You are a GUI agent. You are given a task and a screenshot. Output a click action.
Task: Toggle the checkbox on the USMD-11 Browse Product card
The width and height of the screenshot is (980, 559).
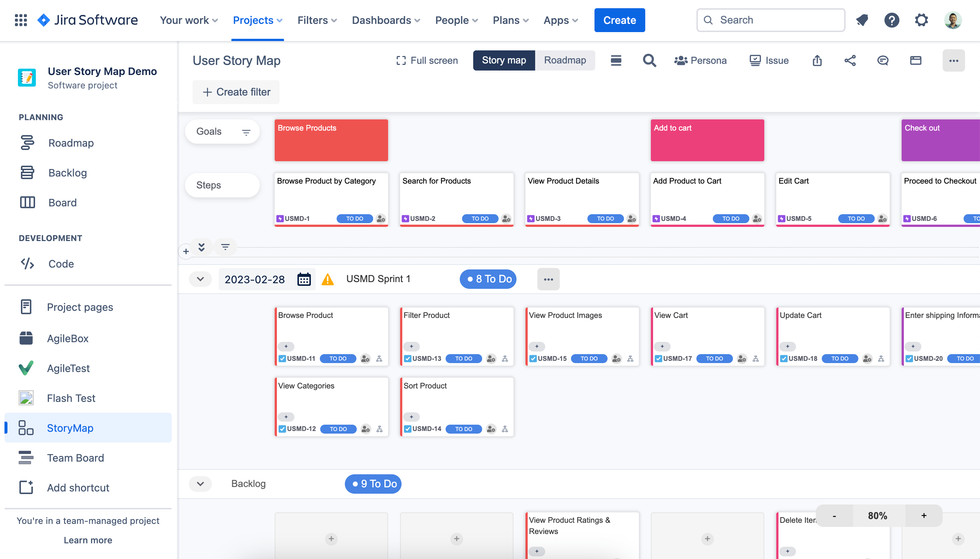point(282,358)
